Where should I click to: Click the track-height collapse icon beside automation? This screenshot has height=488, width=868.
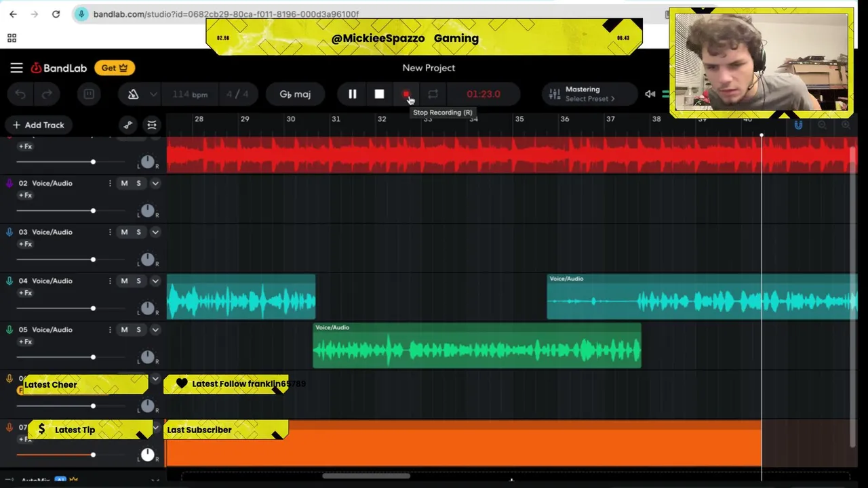152,125
